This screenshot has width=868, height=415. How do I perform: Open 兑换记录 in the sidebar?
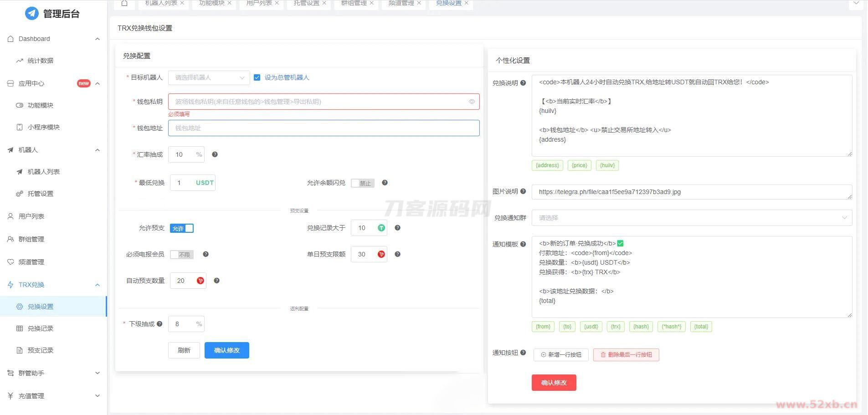(40, 328)
